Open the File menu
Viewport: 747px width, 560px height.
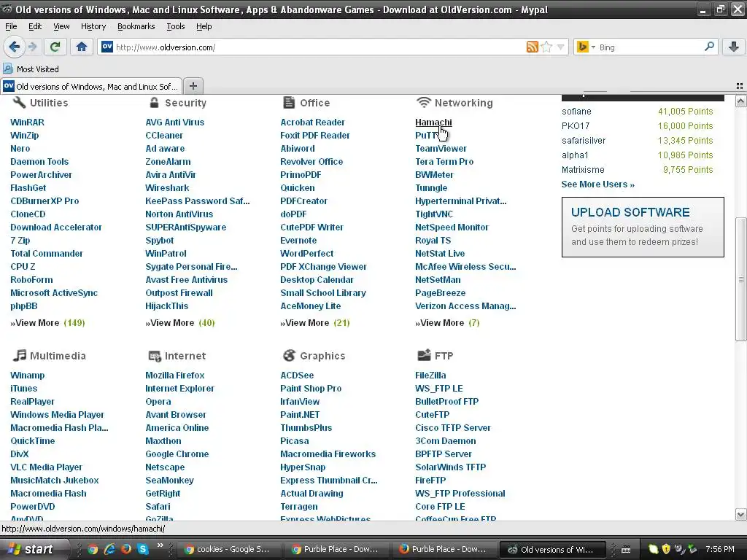(11, 26)
